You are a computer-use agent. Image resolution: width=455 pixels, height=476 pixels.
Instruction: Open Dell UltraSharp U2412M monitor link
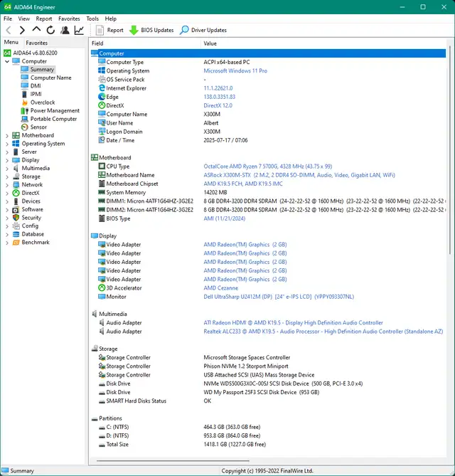279,297
